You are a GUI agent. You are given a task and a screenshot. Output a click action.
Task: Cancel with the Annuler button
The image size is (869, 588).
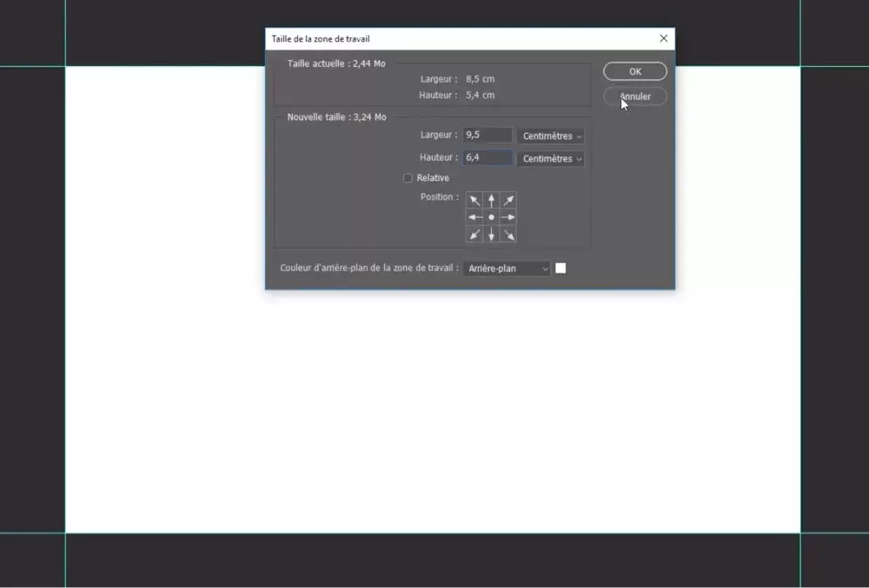[x=635, y=96]
